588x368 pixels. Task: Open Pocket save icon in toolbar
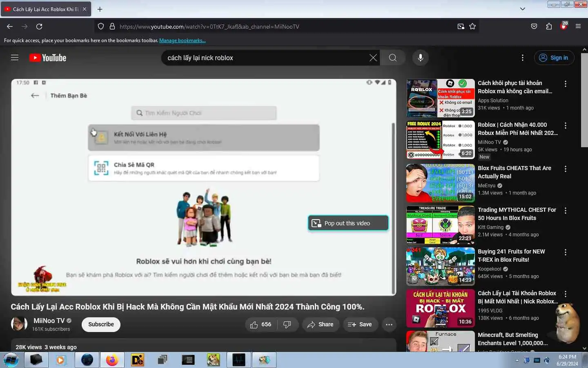(x=534, y=26)
